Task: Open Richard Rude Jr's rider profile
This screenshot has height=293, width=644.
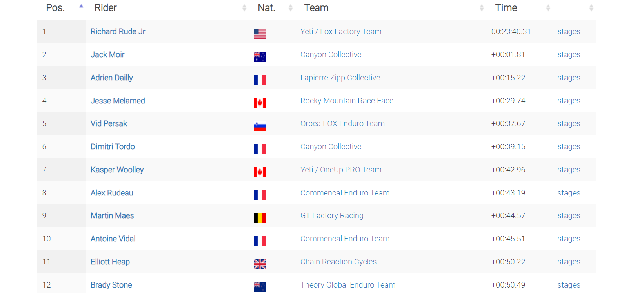Action: pos(118,31)
